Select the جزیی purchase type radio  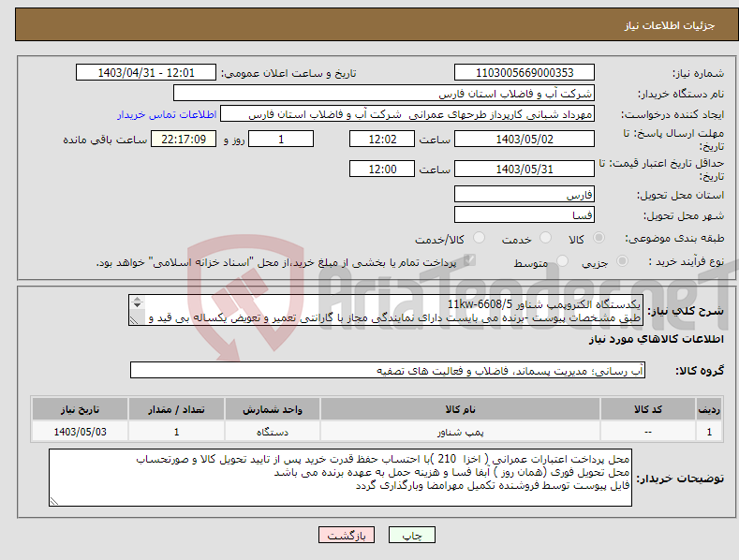pyautogui.click(x=622, y=260)
